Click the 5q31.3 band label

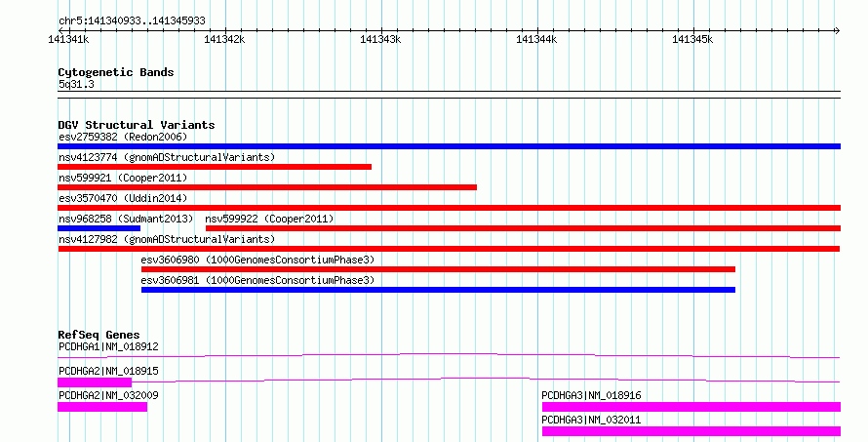coord(76,84)
